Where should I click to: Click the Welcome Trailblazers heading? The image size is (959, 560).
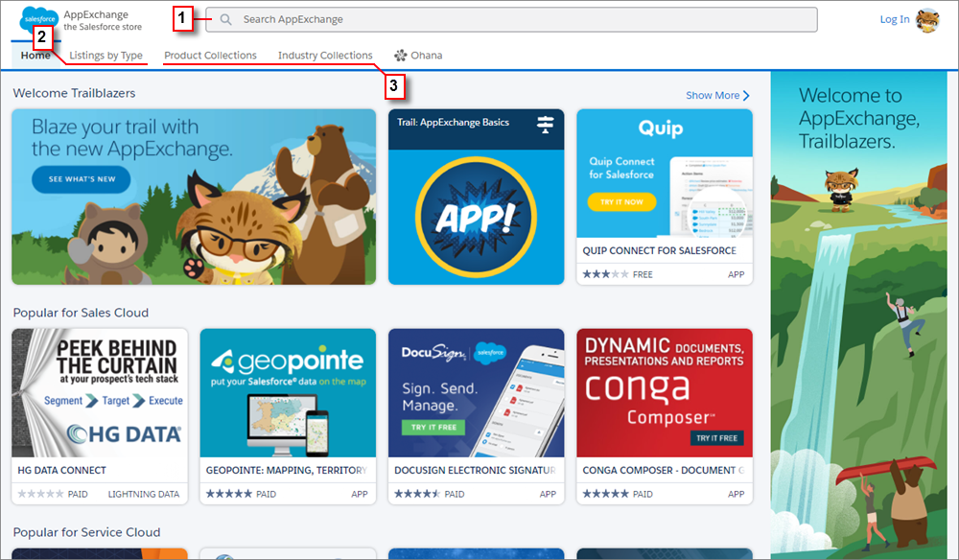74,93
